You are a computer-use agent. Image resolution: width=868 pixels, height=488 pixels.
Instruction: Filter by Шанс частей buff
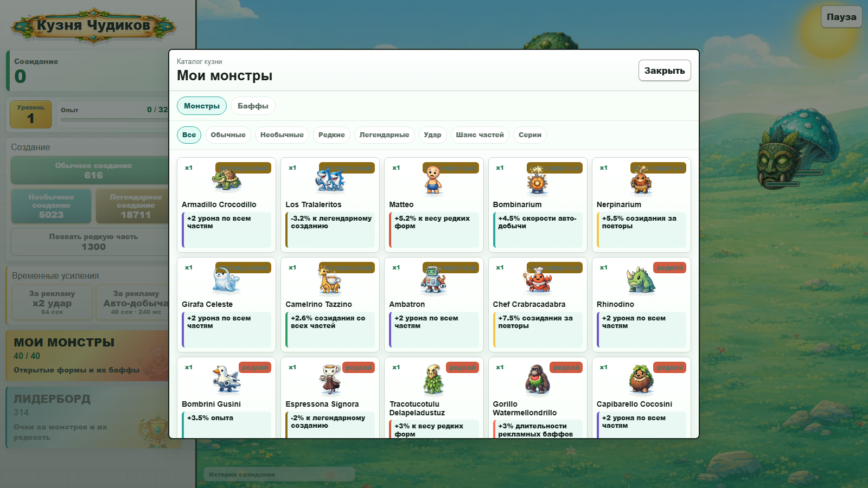480,135
